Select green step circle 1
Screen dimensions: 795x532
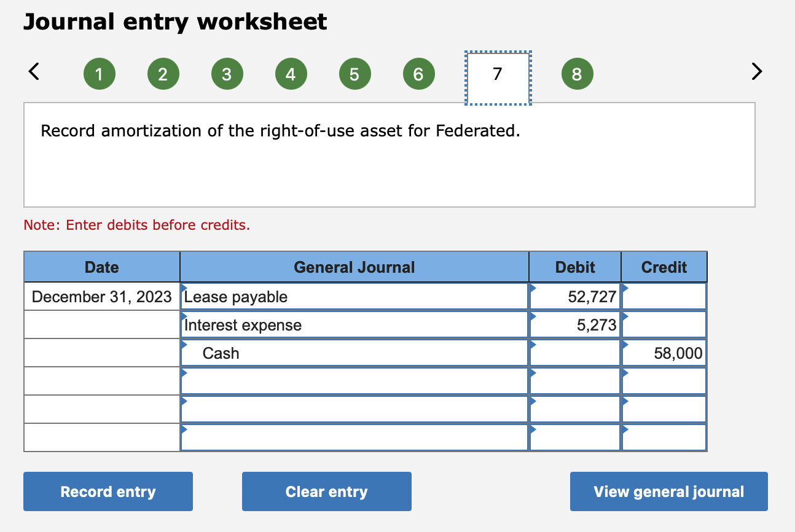point(99,73)
